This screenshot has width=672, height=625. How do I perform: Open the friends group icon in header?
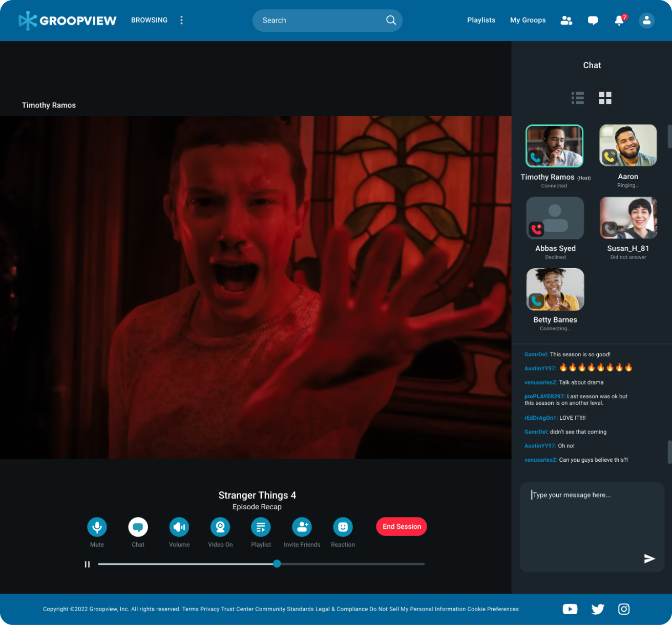click(566, 20)
